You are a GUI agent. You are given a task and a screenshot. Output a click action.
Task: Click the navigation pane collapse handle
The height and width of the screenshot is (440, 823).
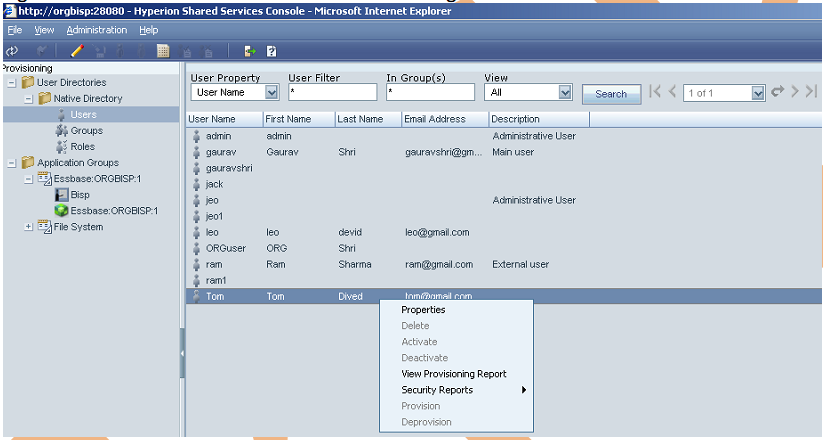(182, 353)
